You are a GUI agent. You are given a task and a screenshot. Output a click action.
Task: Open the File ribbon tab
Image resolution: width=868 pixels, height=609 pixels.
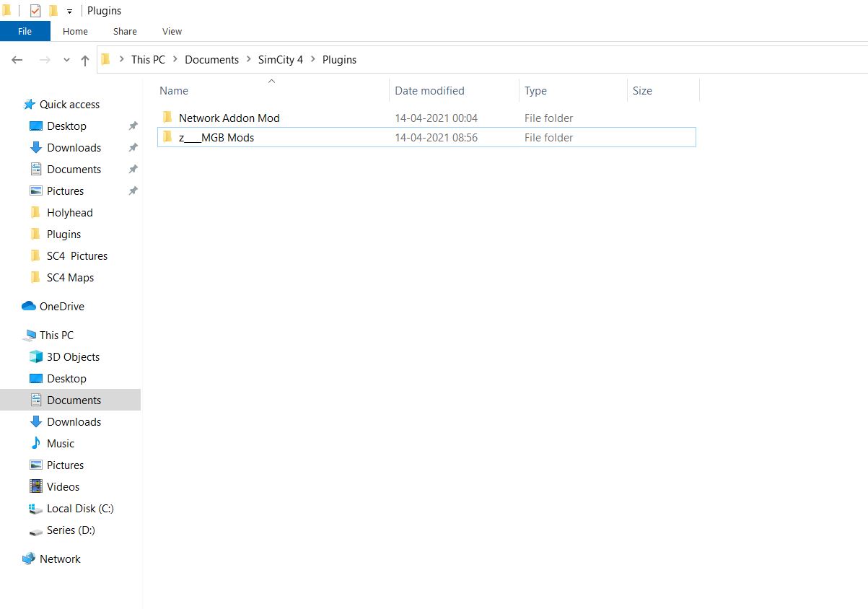click(25, 31)
